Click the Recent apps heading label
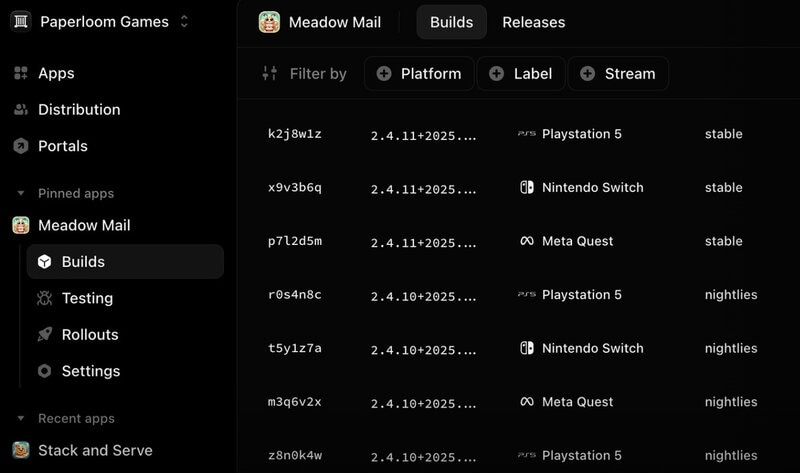Image resolution: width=800 pixels, height=473 pixels. 77,418
